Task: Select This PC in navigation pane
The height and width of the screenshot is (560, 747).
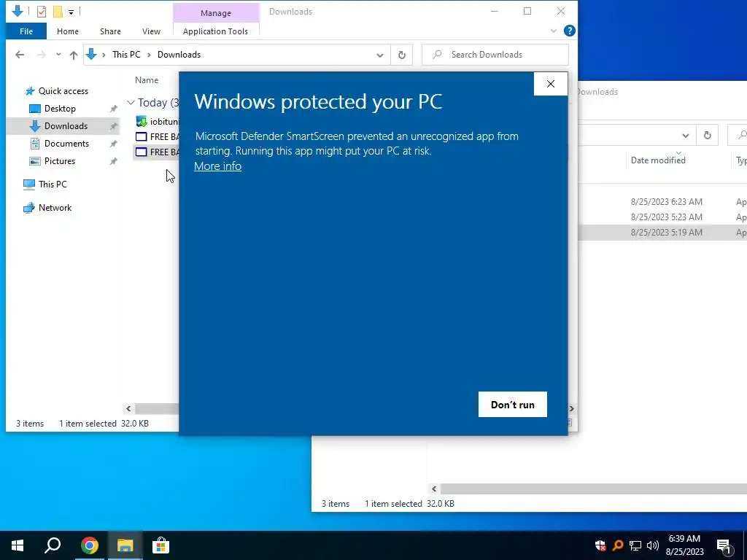Action: click(x=53, y=184)
